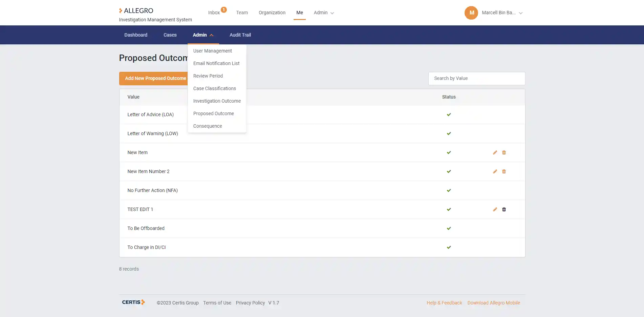Image resolution: width=644 pixels, height=317 pixels.
Task: Click status checkmark for New Item Number 2
Action: pyautogui.click(x=449, y=171)
